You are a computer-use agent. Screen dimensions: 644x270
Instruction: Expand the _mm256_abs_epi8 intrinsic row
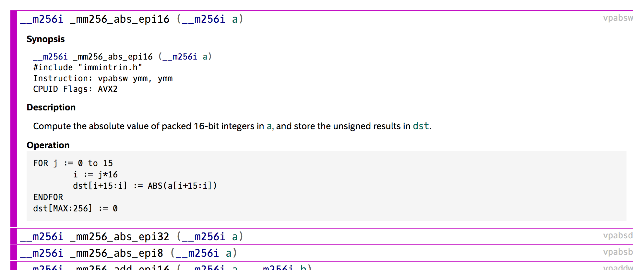tap(128, 253)
